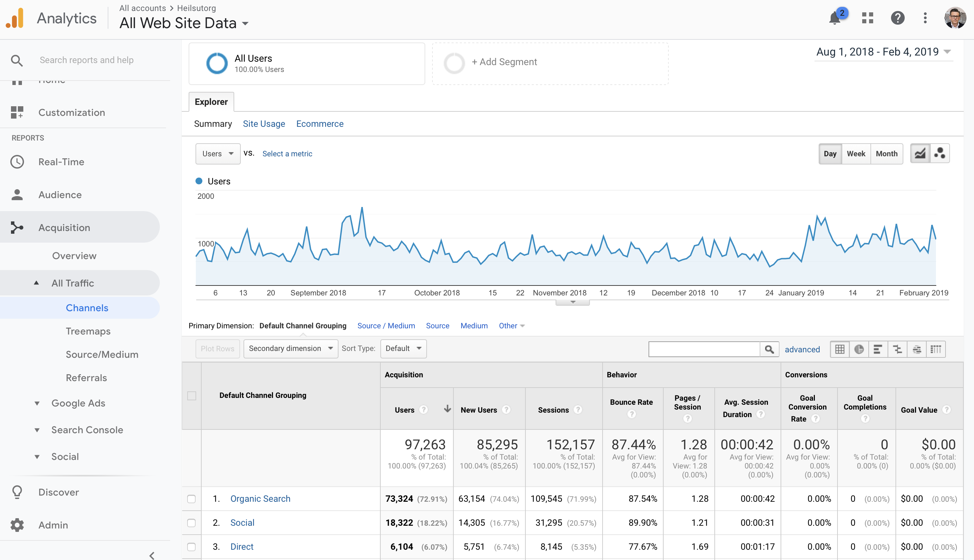This screenshot has width=974, height=560.
Task: Check the select-all rows checkbox
Action: (192, 396)
